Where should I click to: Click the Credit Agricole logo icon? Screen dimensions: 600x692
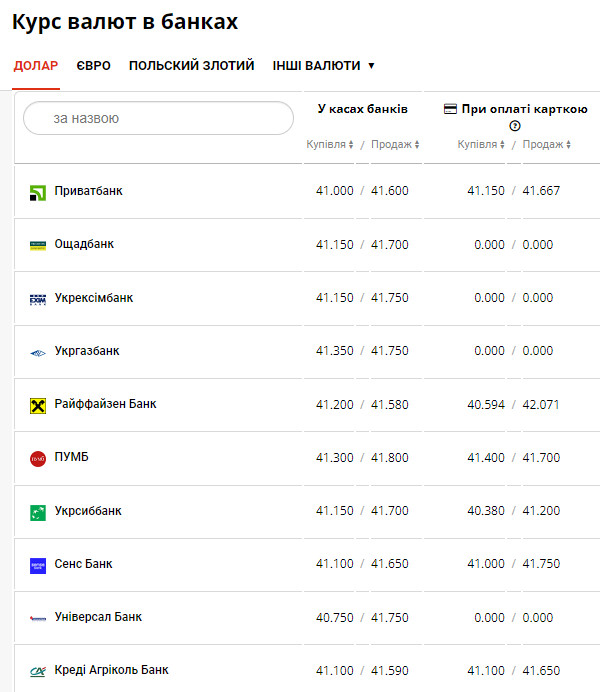pos(38,671)
